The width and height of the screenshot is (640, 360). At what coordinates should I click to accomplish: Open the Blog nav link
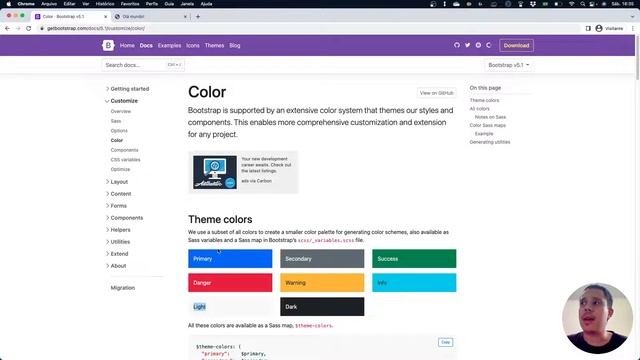235,46
